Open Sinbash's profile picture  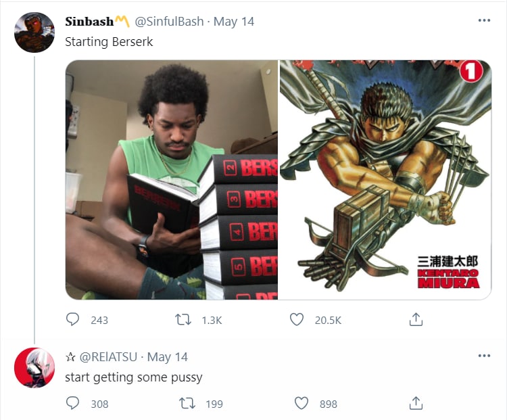coord(34,32)
